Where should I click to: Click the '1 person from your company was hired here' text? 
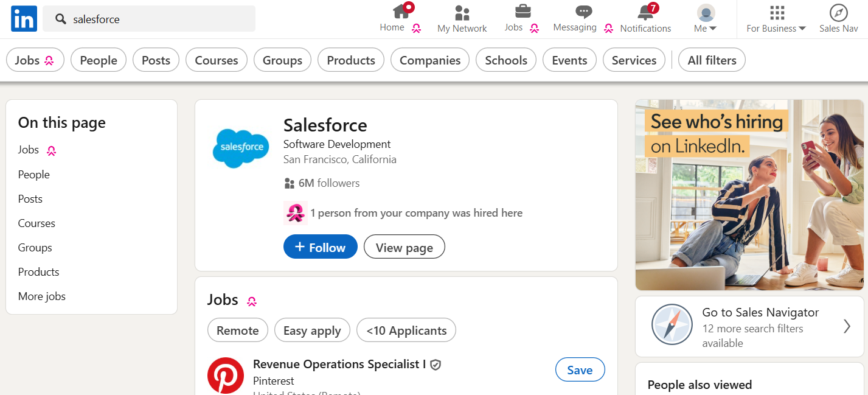[416, 213]
